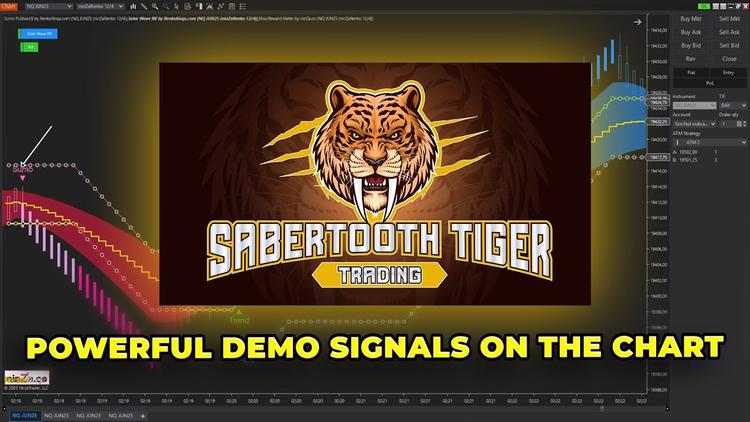Screen dimensions: 750x422
Task: Click the 19422.25 price marker on axis
Action: click(x=659, y=122)
